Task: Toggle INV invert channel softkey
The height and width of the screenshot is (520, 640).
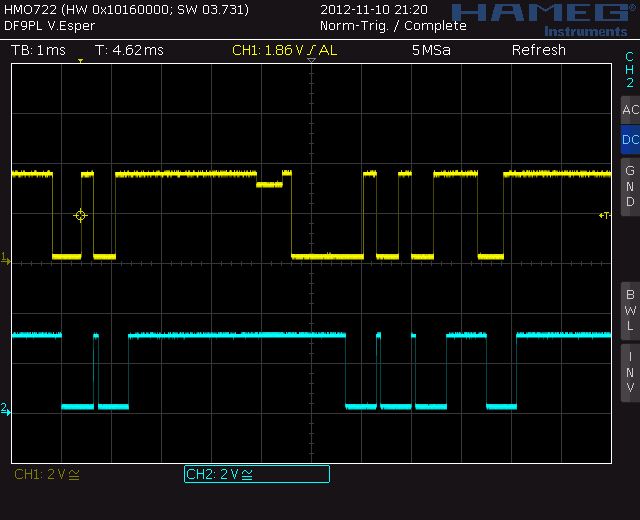Action: click(630, 373)
